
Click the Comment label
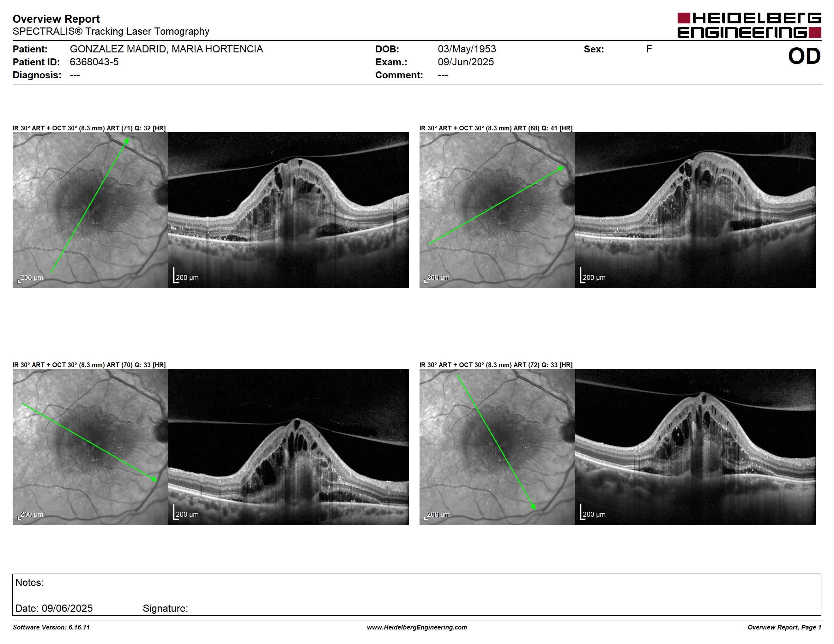tap(399, 75)
